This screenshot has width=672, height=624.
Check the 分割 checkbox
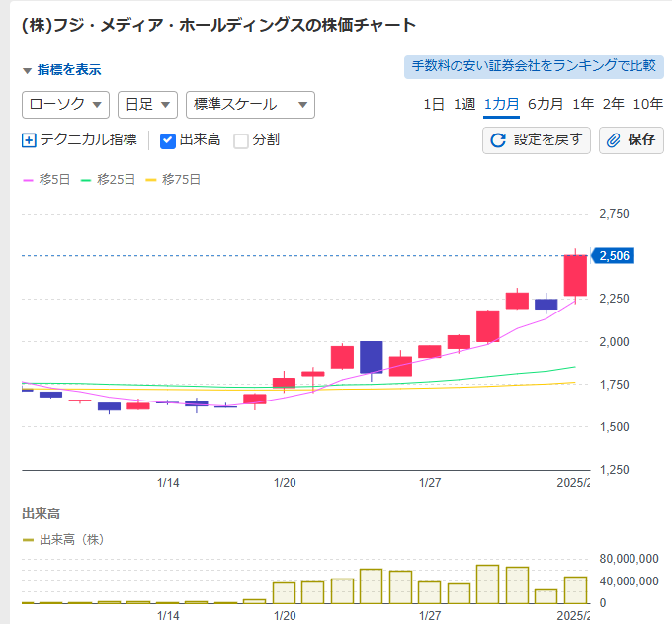pyautogui.click(x=241, y=140)
